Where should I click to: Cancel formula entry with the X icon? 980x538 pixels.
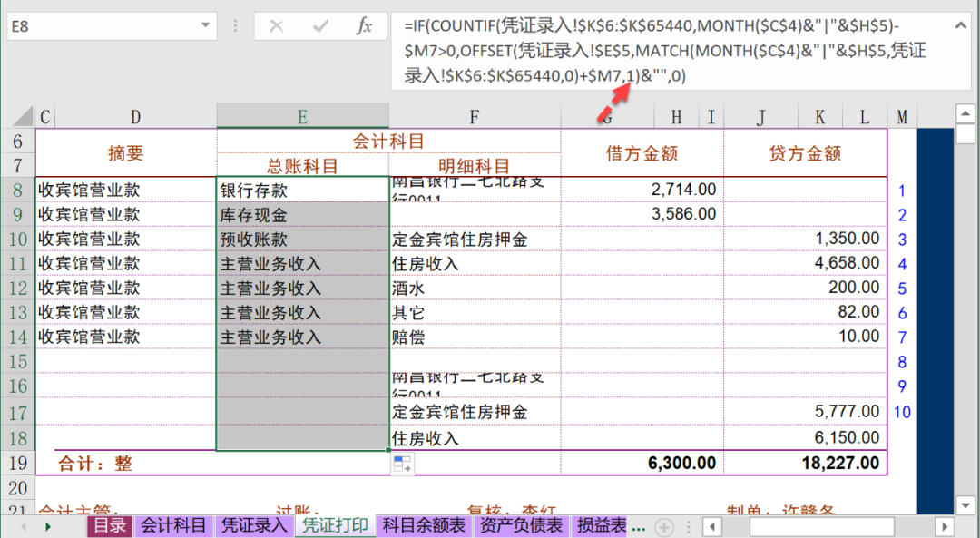(x=276, y=26)
